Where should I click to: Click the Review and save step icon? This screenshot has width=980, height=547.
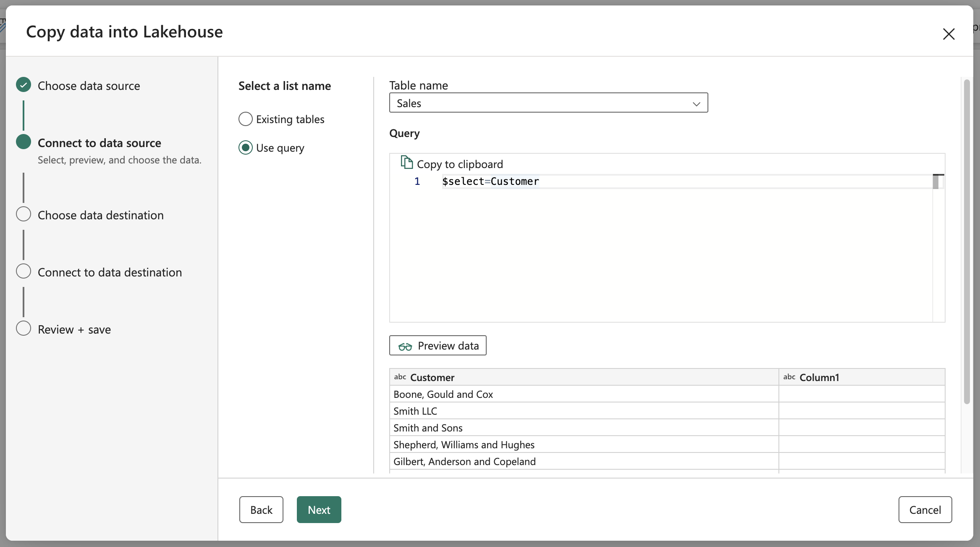pos(23,328)
